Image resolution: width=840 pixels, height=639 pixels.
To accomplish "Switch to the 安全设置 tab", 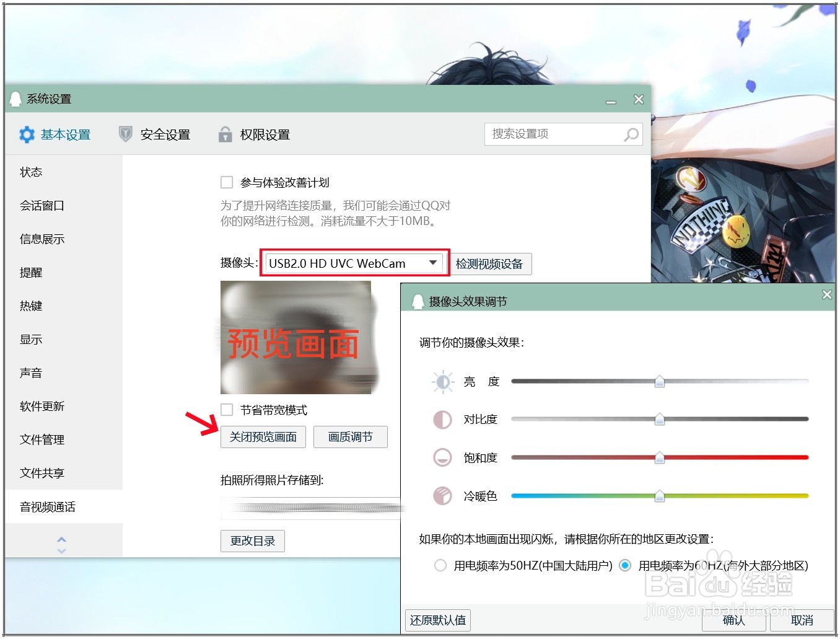I will (154, 134).
